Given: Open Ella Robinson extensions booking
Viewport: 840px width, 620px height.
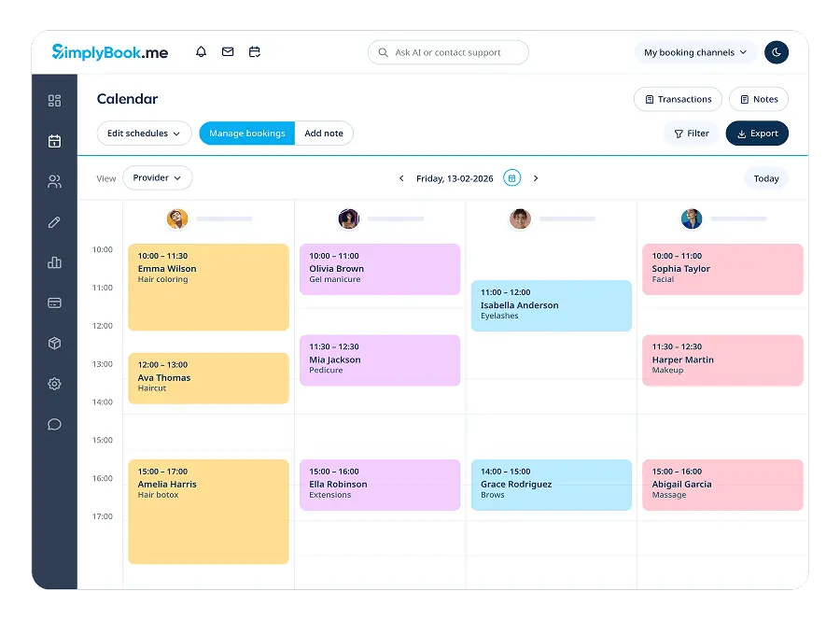Looking at the screenshot, I should pyautogui.click(x=380, y=485).
